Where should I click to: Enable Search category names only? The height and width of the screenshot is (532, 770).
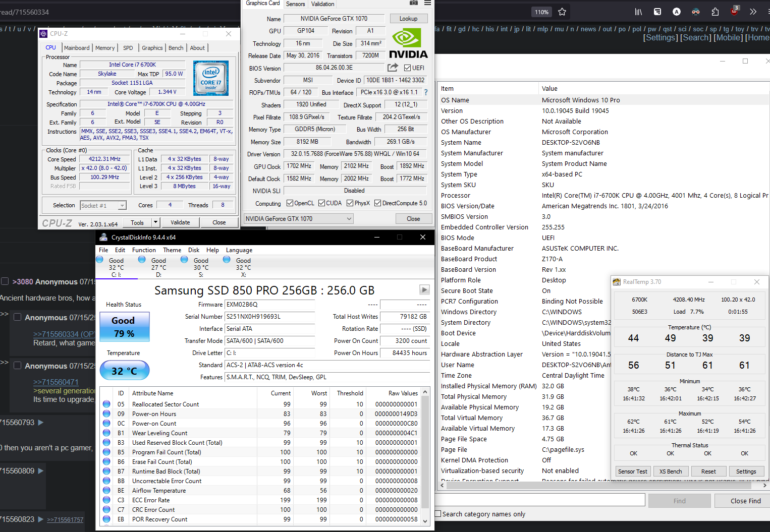coord(438,514)
